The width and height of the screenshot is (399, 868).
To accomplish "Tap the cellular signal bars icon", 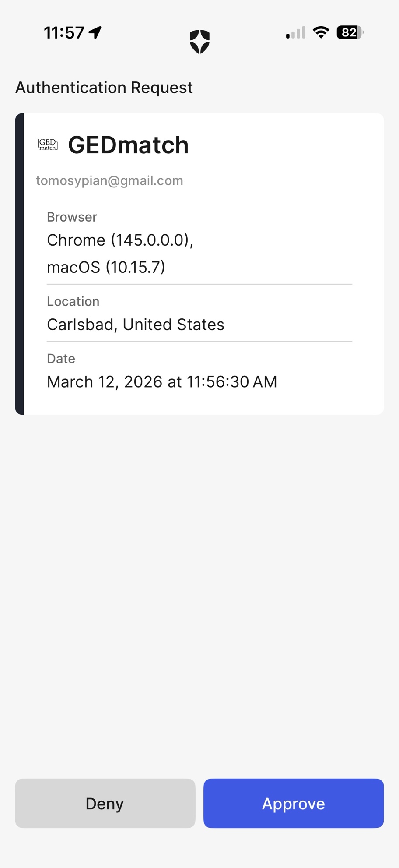I will pyautogui.click(x=296, y=33).
